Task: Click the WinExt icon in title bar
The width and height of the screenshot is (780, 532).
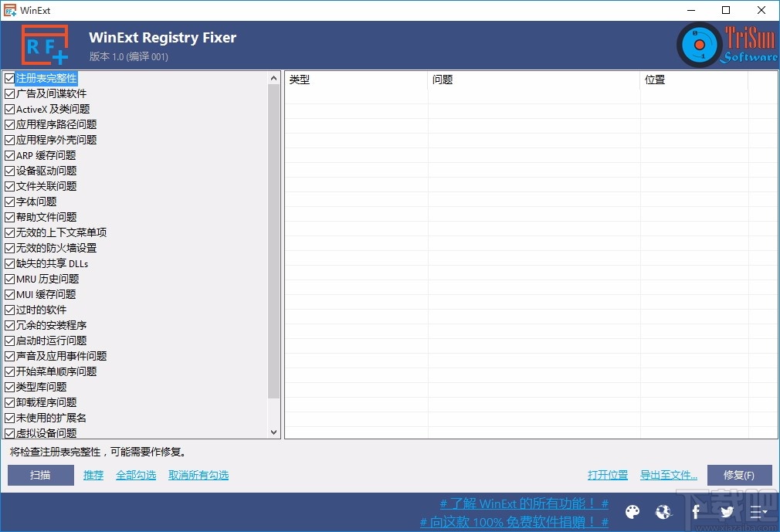Action: [x=10, y=10]
